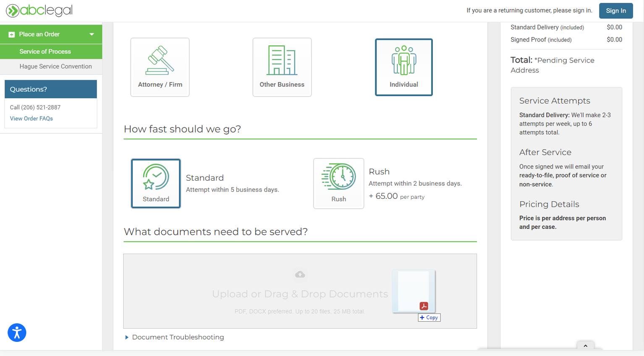Click the Sign In button

click(x=615, y=11)
